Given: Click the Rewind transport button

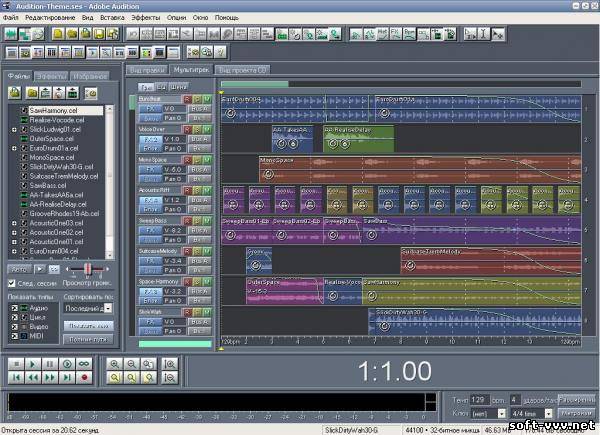Looking at the screenshot, I should click(x=33, y=378).
